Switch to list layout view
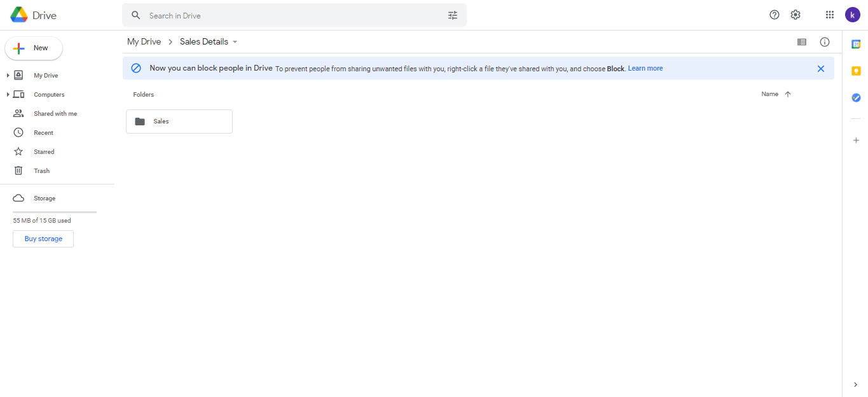The height and width of the screenshot is (397, 868). [x=801, y=42]
